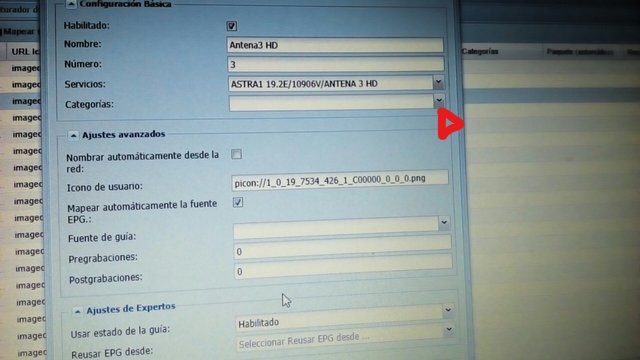Open the Usar estado de la guía dropdown

click(x=448, y=310)
